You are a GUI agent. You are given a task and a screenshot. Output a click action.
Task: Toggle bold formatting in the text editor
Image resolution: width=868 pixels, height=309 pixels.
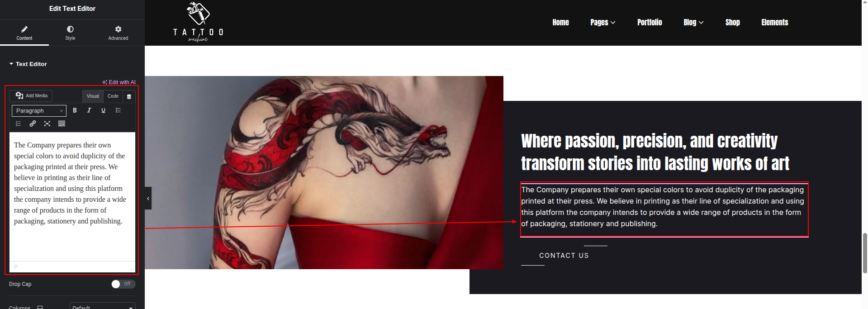75,110
